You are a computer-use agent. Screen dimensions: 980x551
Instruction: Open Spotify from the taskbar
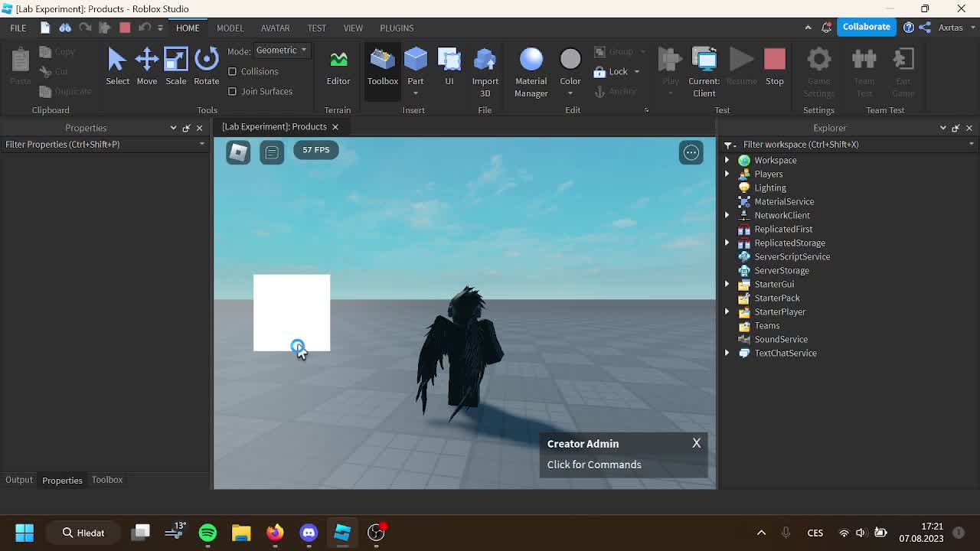point(207,533)
